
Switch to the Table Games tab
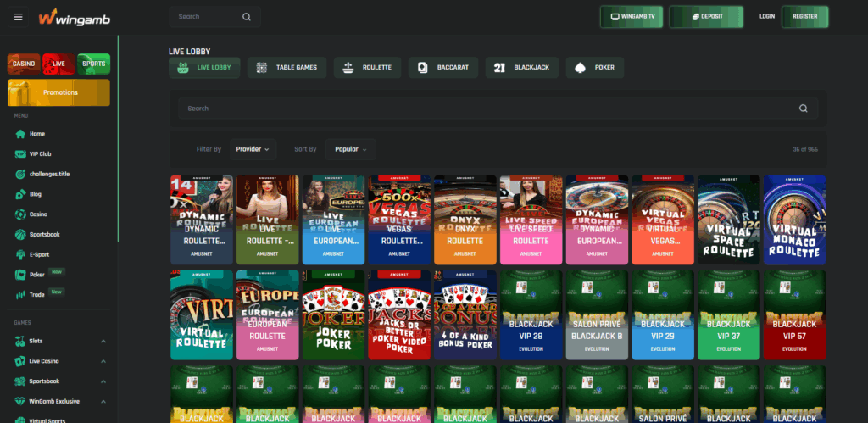pyautogui.click(x=287, y=68)
